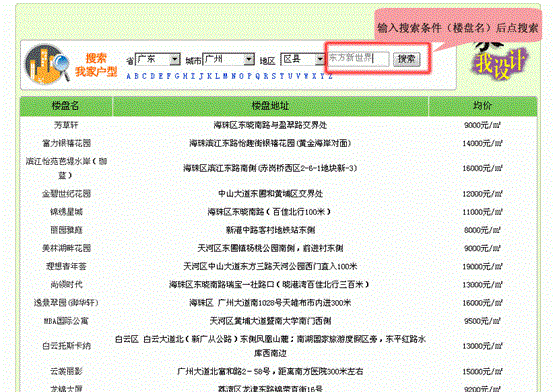Click the 8000元/㎡ price cell
The height and width of the screenshot is (392, 555).
coord(482,230)
